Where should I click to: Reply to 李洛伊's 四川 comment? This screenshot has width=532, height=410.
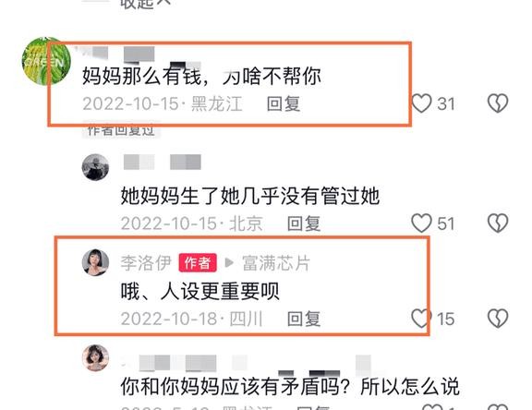point(304,319)
